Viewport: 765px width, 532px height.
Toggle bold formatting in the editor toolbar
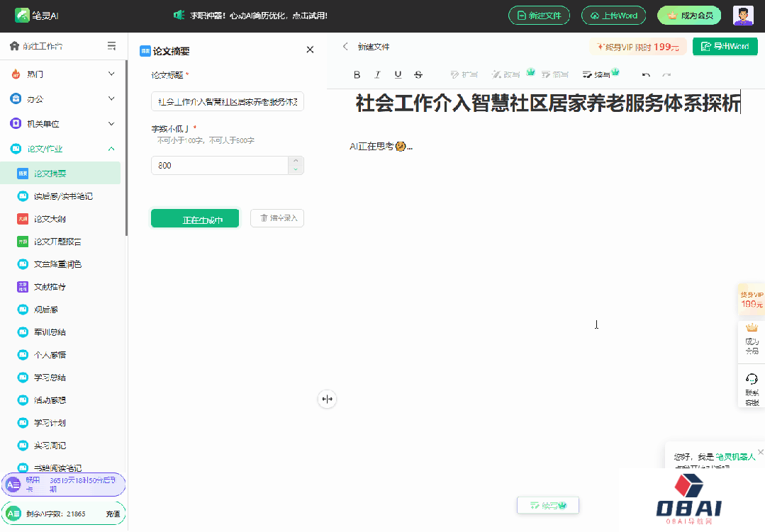357,74
